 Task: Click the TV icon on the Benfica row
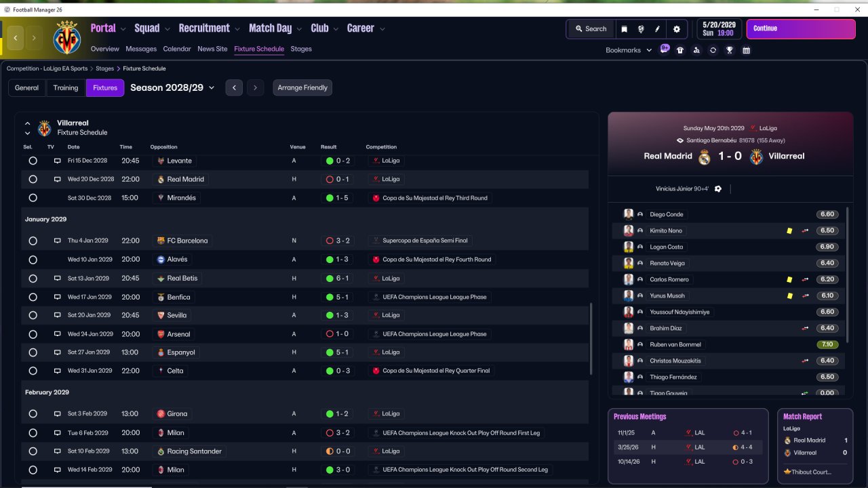point(58,297)
